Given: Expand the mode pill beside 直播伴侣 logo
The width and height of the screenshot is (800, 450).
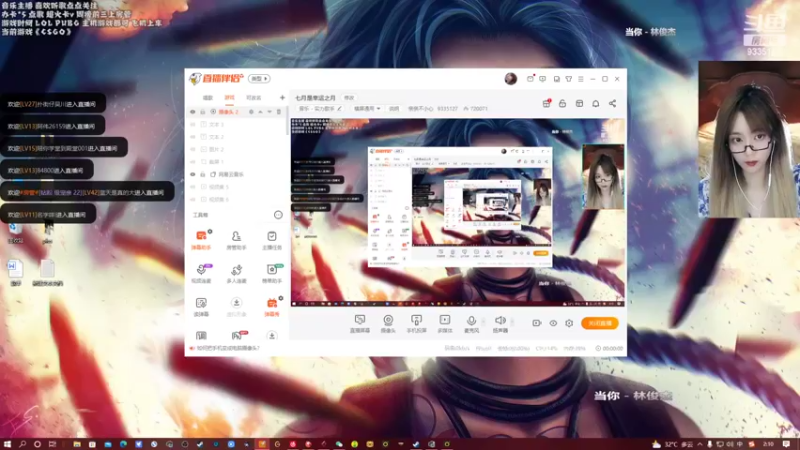Looking at the screenshot, I should pyautogui.click(x=259, y=79).
